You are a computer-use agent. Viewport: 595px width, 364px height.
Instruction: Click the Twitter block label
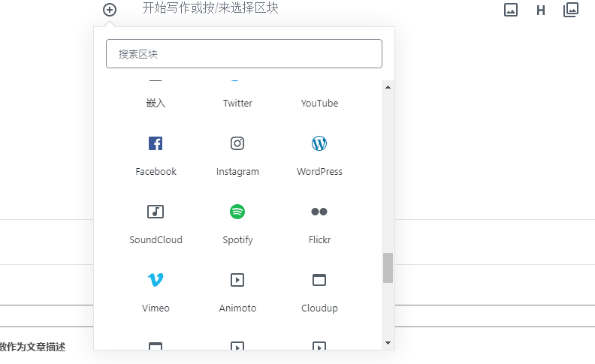click(237, 103)
